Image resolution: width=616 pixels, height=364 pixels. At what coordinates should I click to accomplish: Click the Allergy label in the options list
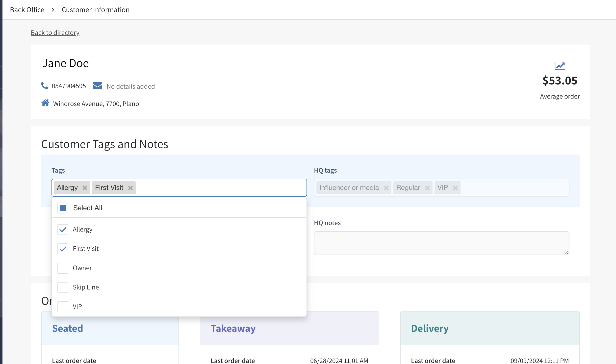click(82, 230)
